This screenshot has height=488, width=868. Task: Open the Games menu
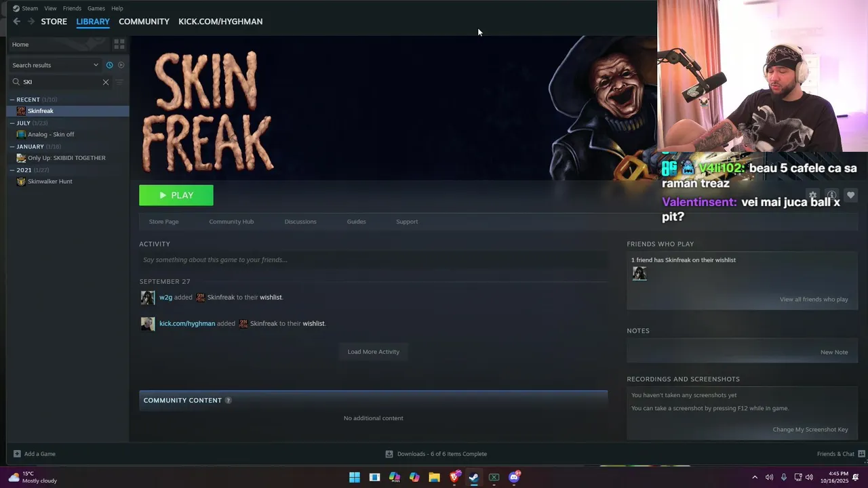96,8
